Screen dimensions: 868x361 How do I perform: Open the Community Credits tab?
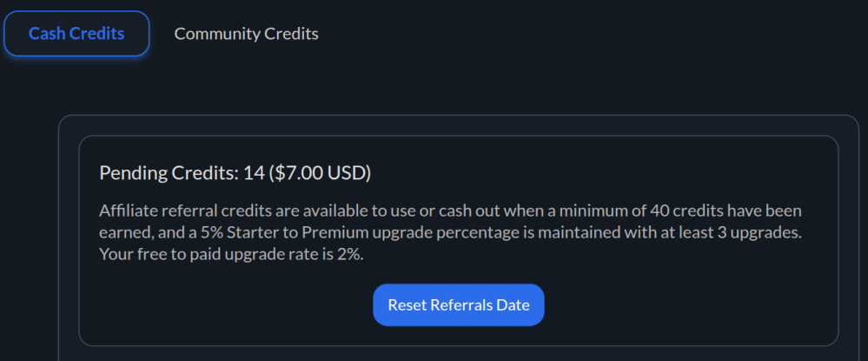coord(246,34)
